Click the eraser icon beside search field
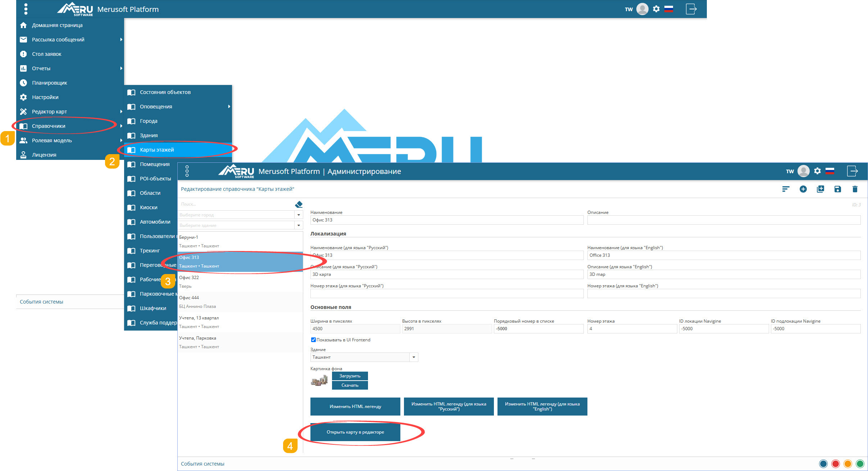The height and width of the screenshot is (471, 868). tap(299, 205)
